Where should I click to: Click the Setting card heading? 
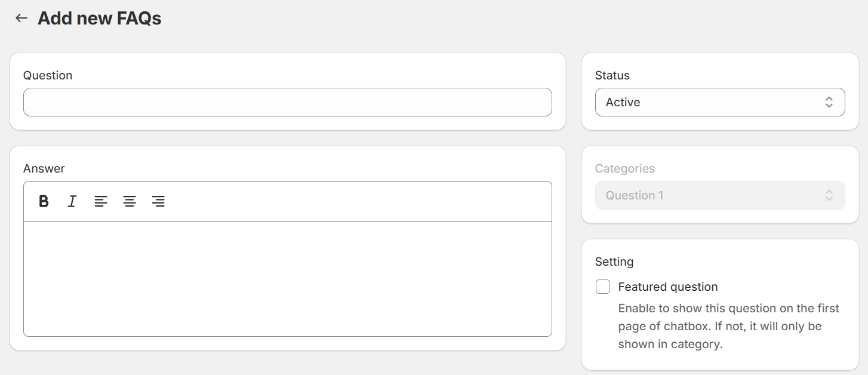tap(614, 262)
